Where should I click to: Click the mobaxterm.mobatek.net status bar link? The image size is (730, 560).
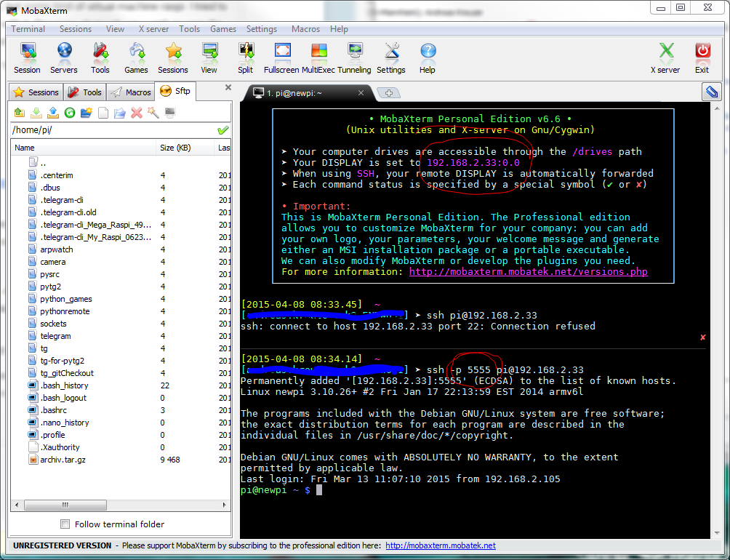click(x=441, y=545)
